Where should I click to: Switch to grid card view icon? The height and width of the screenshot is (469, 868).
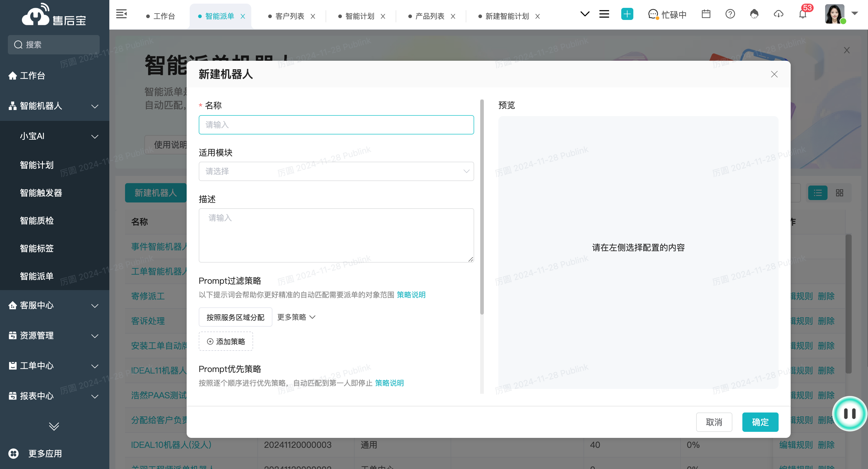pyautogui.click(x=839, y=193)
